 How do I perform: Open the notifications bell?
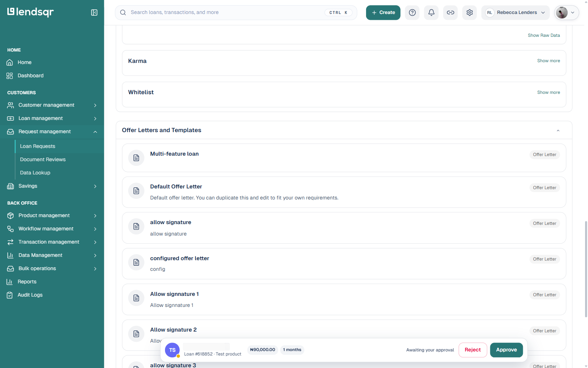pyautogui.click(x=431, y=13)
